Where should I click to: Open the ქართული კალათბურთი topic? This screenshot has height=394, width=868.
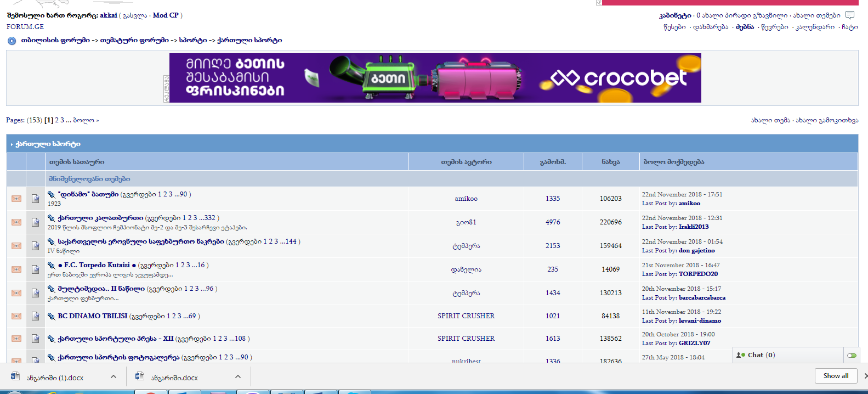tap(100, 218)
